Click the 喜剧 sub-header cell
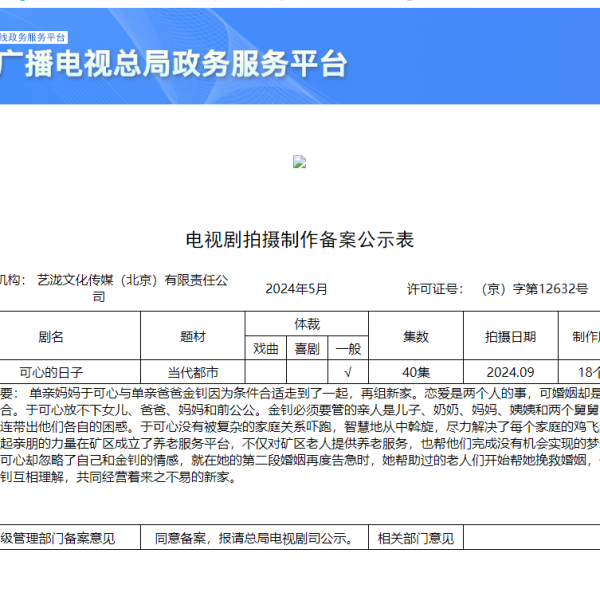This screenshot has width=600, height=600. [x=307, y=348]
